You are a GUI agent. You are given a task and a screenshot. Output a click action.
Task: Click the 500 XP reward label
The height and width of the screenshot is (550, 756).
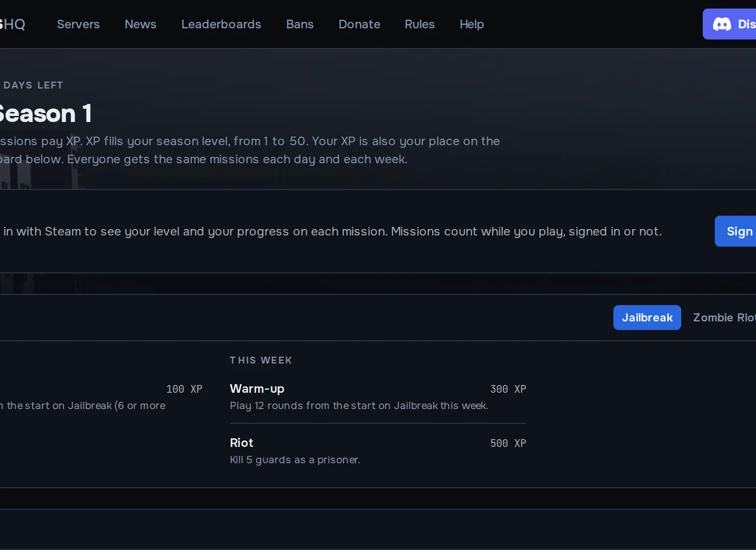pos(508,443)
